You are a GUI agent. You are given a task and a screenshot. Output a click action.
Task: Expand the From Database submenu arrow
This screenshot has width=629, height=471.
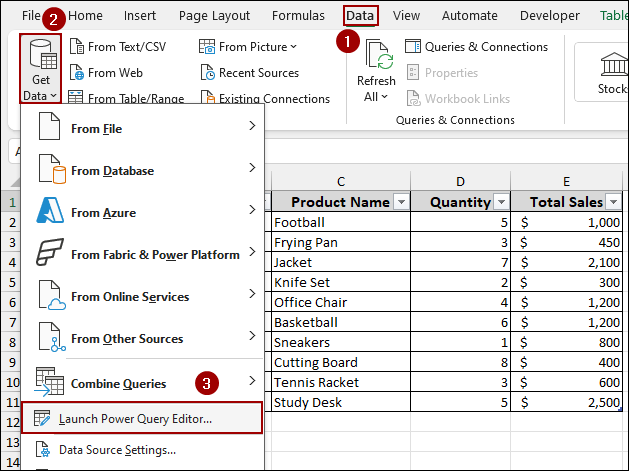252,168
